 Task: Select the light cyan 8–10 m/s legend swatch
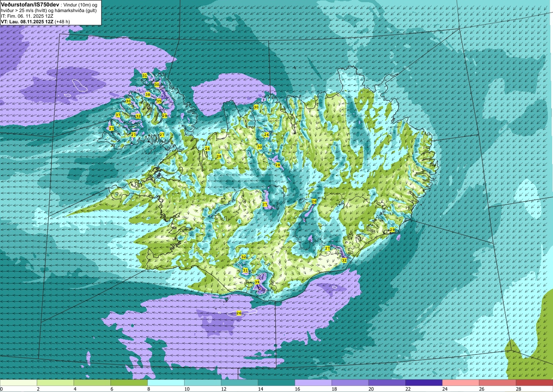(x=166, y=383)
